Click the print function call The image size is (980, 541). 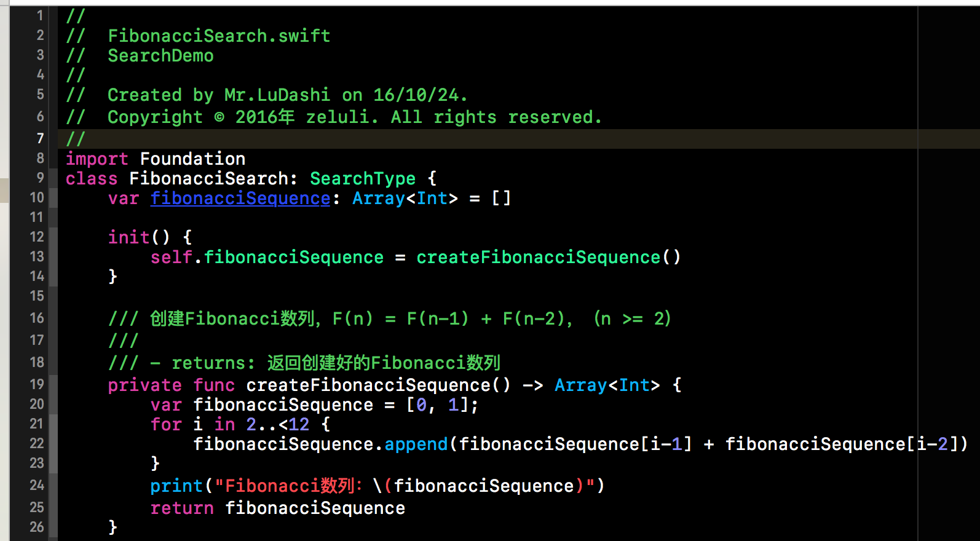click(x=176, y=486)
